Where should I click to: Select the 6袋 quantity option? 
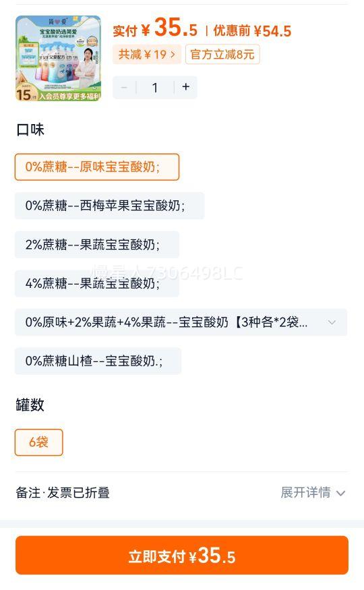[38, 442]
